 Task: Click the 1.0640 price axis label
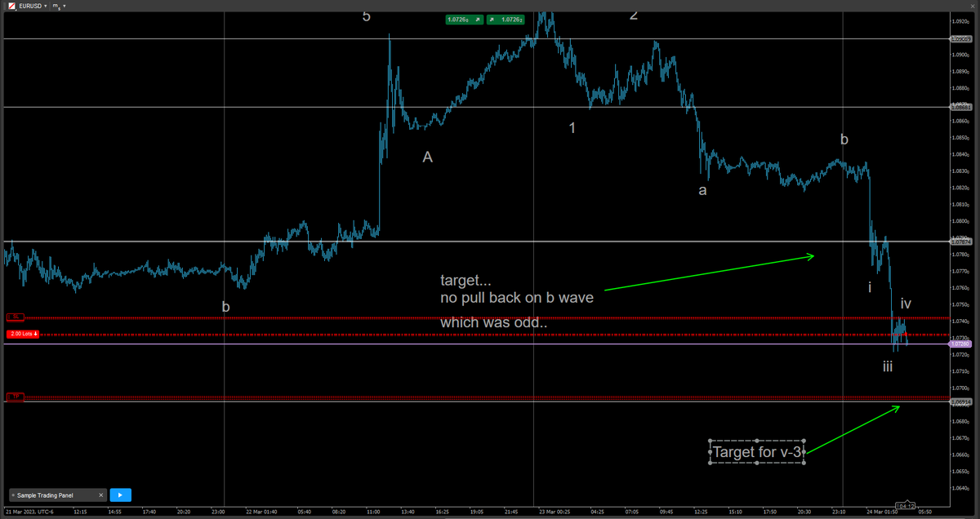(x=960, y=489)
